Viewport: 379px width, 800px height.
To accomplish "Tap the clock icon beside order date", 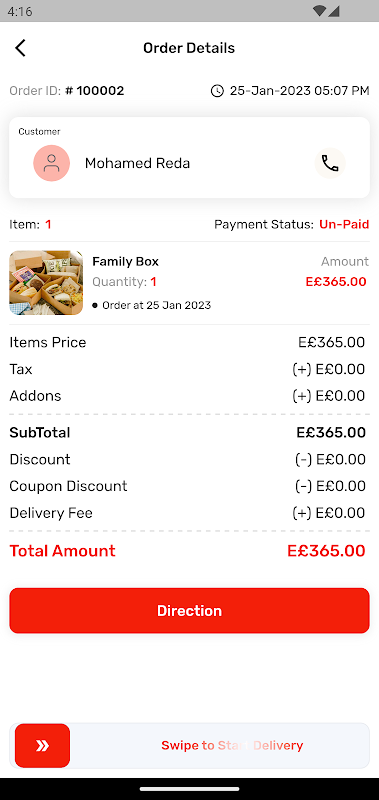I will [217, 91].
